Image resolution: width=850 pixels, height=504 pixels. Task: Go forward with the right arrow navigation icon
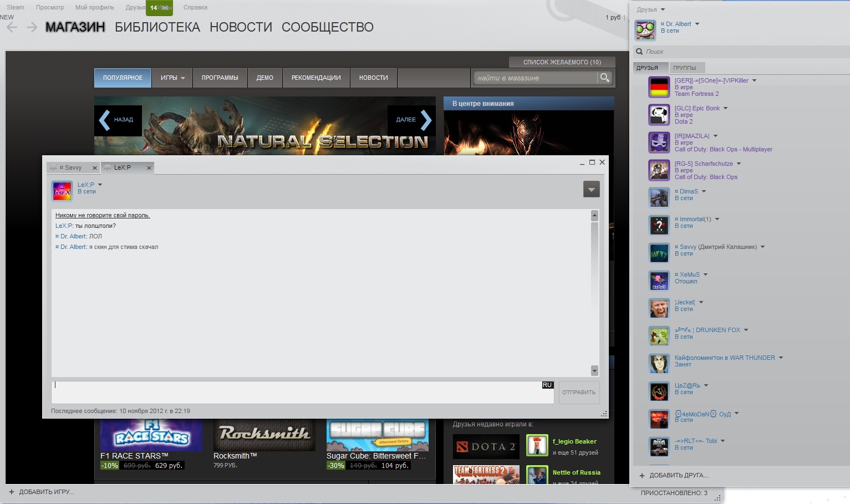click(32, 27)
